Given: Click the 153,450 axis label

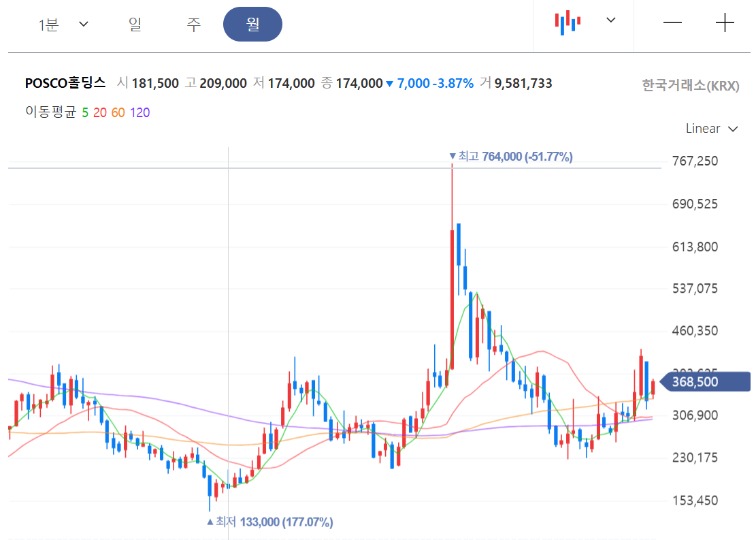Looking at the screenshot, I should click(695, 501).
